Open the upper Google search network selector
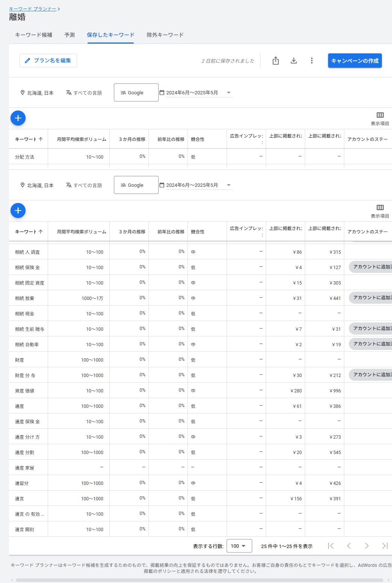This screenshot has height=583, width=392. tap(136, 92)
